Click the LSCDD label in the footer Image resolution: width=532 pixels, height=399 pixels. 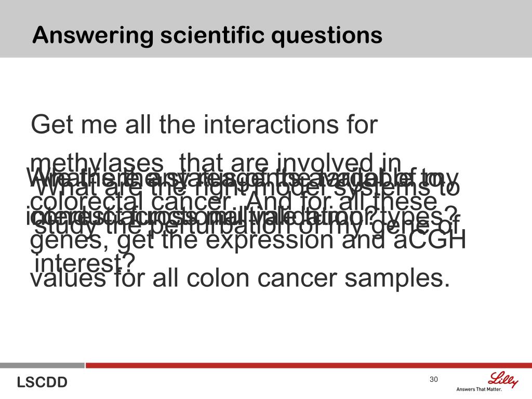pos(43,382)
